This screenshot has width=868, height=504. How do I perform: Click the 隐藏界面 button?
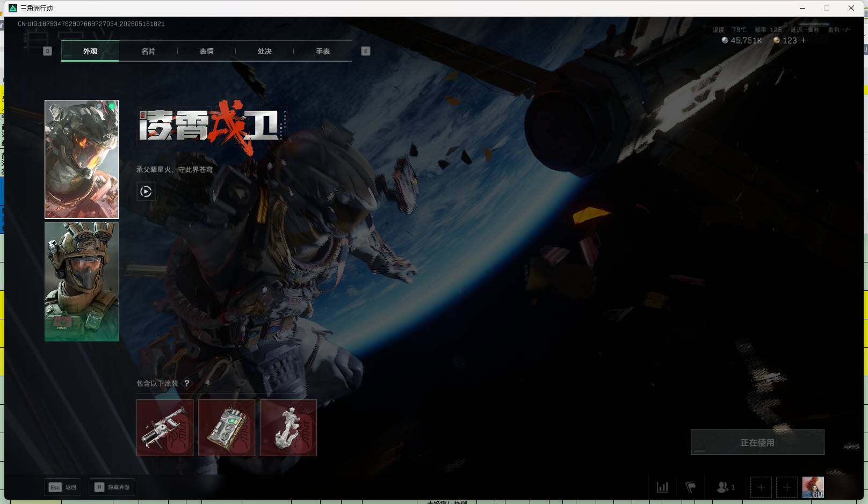[x=112, y=487]
